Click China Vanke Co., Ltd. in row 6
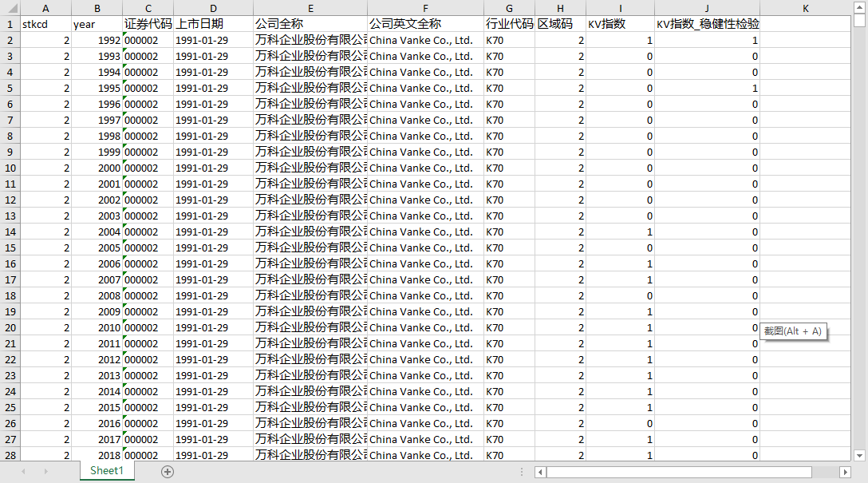Image resolution: width=868 pixels, height=483 pixels. coord(425,104)
